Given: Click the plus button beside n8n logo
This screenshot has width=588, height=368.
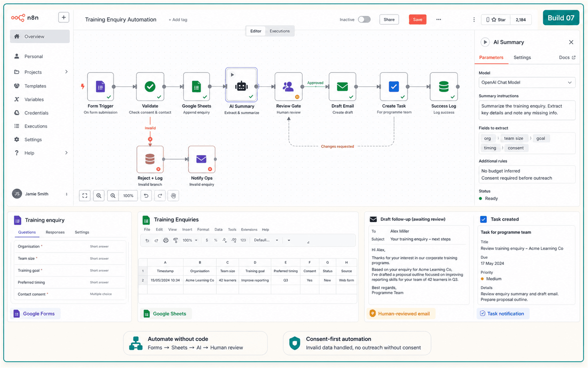Looking at the screenshot, I should pyautogui.click(x=64, y=17).
